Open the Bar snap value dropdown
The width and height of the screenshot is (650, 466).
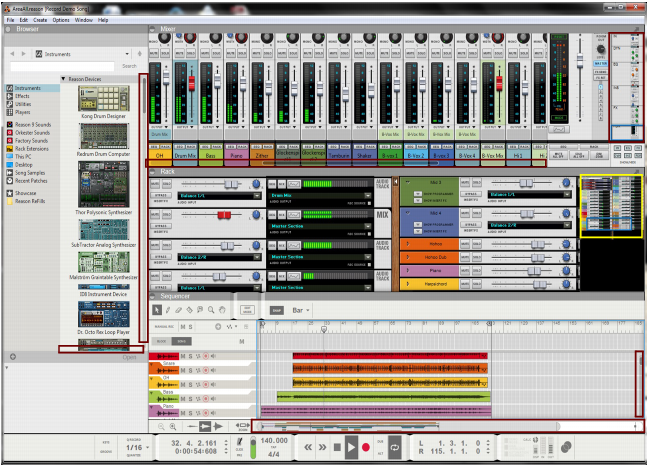pos(300,311)
